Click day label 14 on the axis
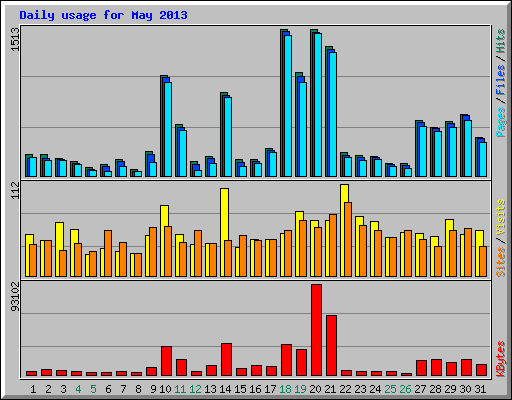The height and width of the screenshot is (400, 512). [x=225, y=389]
